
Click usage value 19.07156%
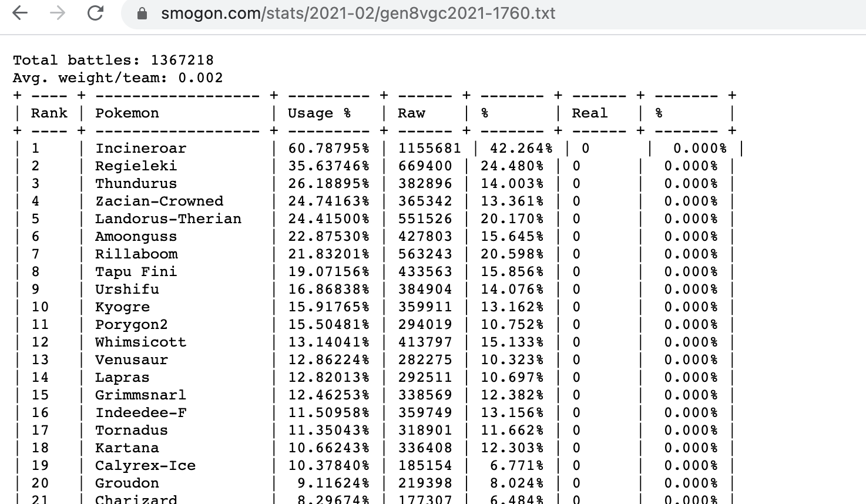click(x=328, y=271)
